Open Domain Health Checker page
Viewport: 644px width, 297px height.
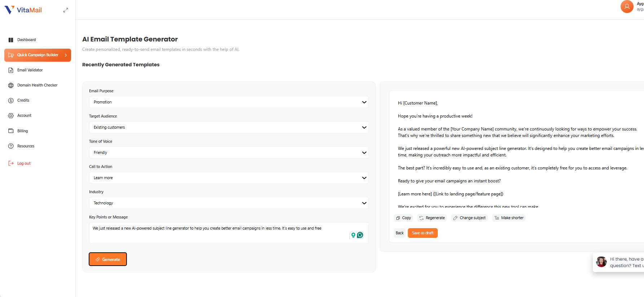[38, 85]
